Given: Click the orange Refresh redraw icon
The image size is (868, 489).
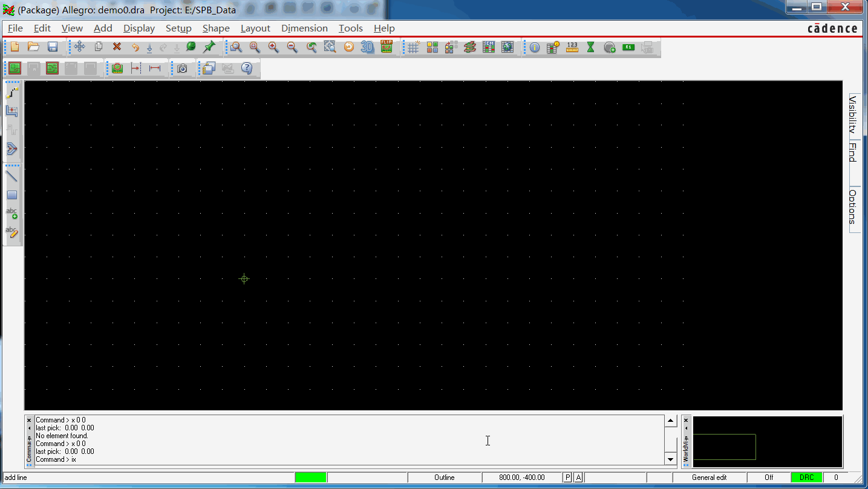Looking at the screenshot, I should pyautogui.click(x=348, y=47).
